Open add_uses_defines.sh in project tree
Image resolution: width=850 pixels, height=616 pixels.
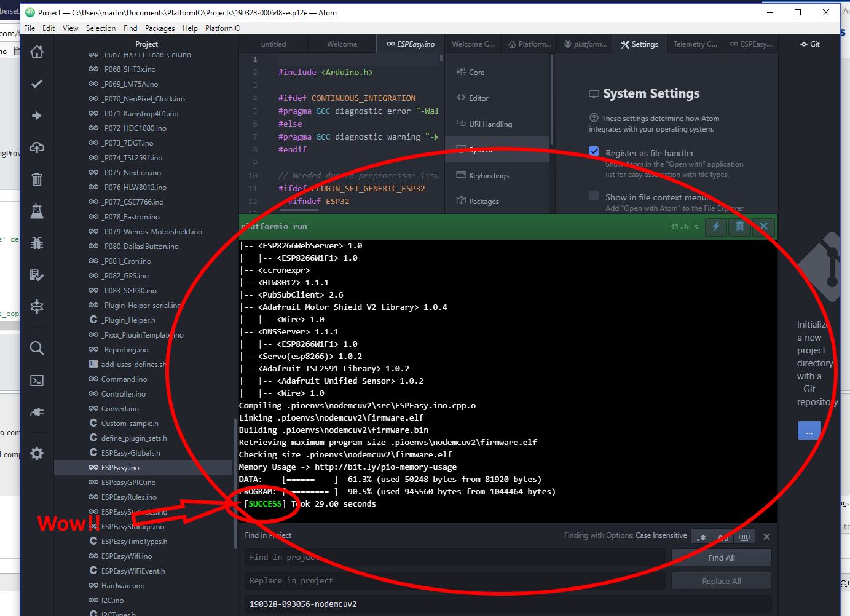coord(133,365)
